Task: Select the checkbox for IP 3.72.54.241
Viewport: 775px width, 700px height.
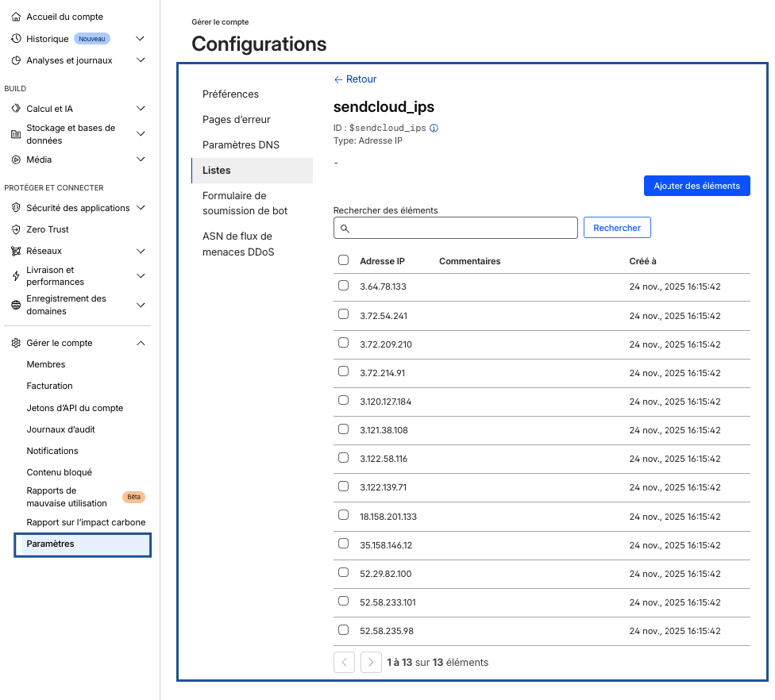Action: 344,314
